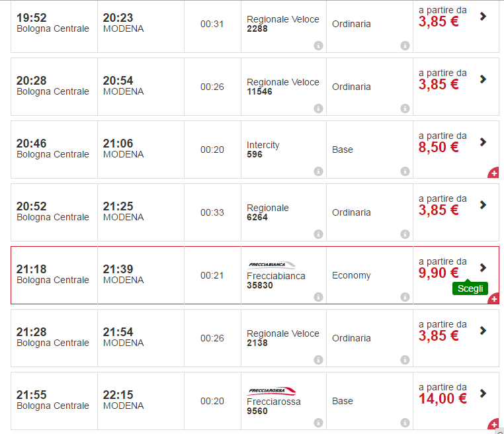
Task: Click fare info icon for 20:28 Ordinaria
Action: pos(405,108)
